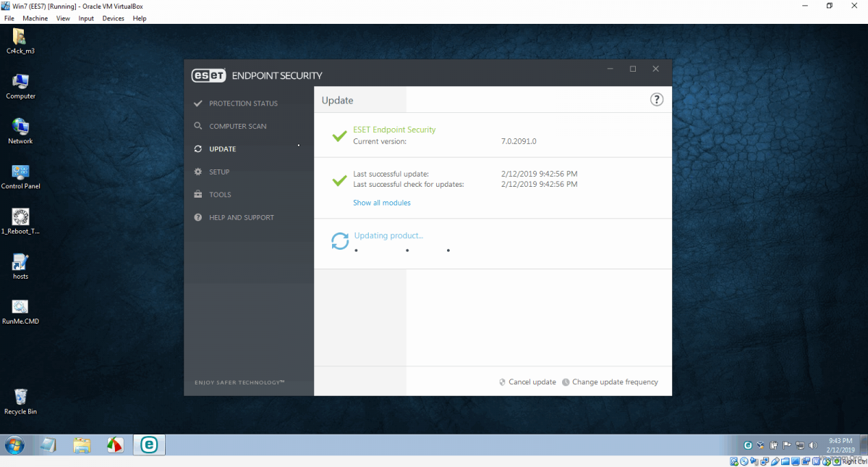Click ESET icon in the taskbar
The image size is (868, 467).
149,445
